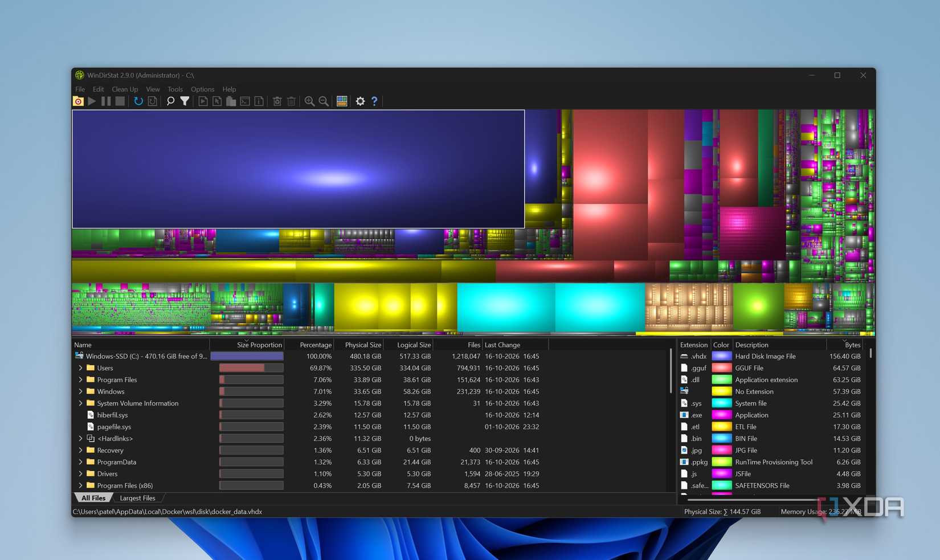Open the Help menu

(229, 89)
